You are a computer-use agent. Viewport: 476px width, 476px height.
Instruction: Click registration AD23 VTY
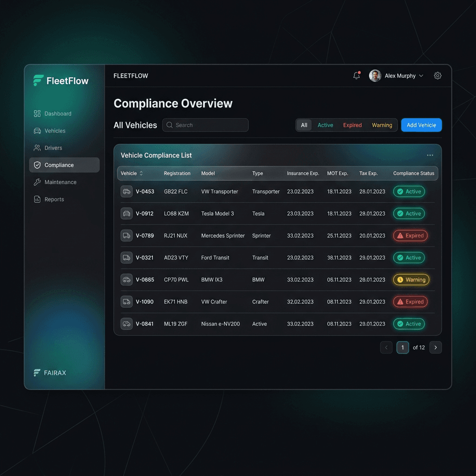click(176, 258)
